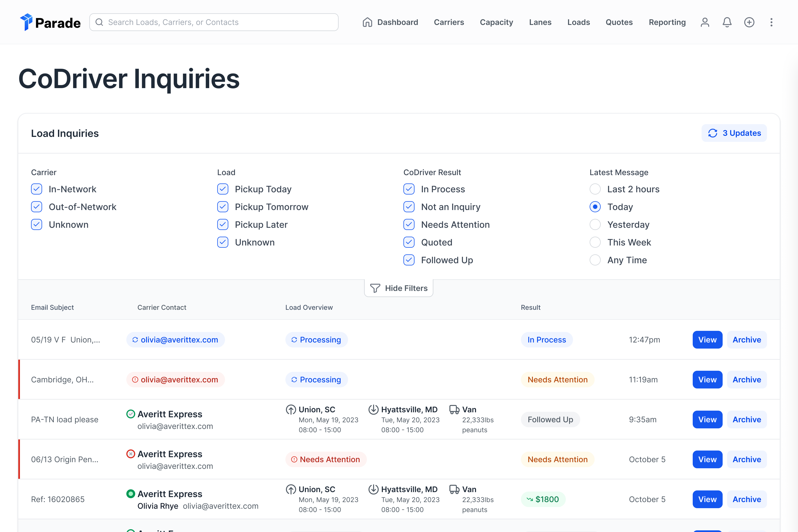Collapse filters with Hide Filters
Screen dimensions: 798x532
point(399,288)
